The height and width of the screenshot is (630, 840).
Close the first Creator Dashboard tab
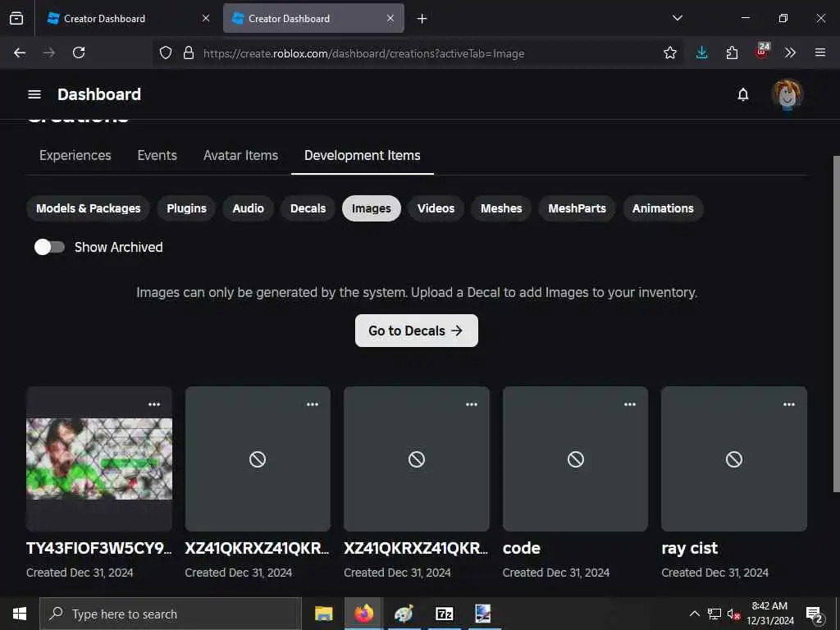tap(206, 18)
